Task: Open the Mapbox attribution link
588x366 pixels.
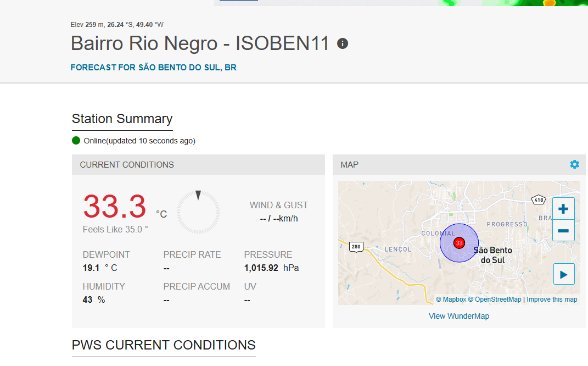Action: pos(451,299)
